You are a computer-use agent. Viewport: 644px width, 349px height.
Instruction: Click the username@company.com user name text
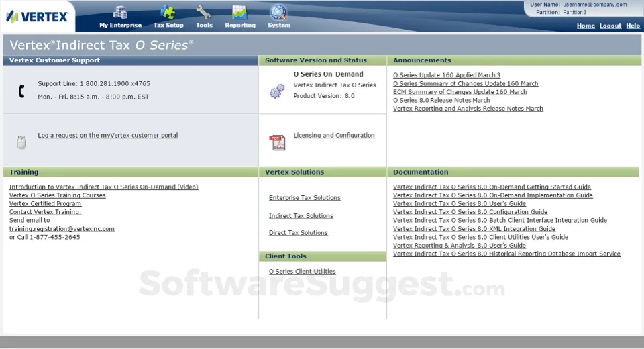595,5
